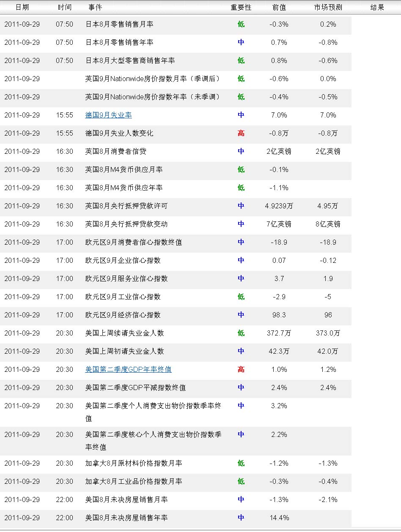Click the 373.0万 market forecast
This screenshot has height=532, width=401.
328,333
